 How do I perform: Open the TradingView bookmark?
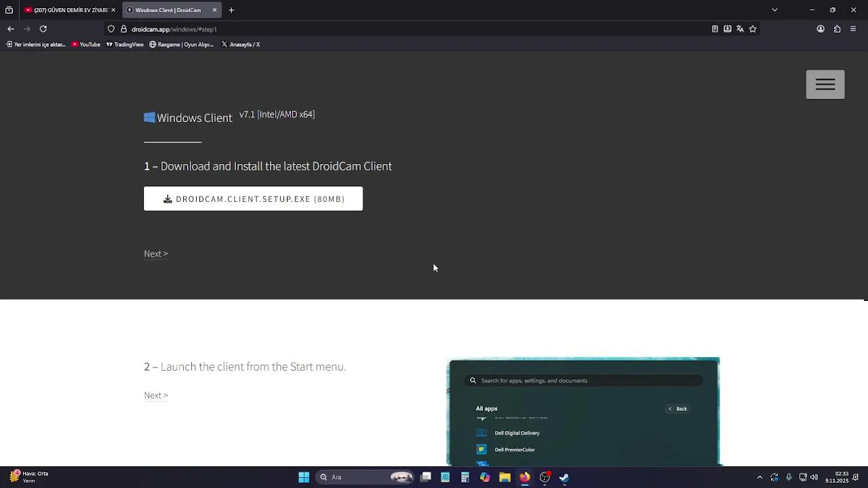point(125,45)
